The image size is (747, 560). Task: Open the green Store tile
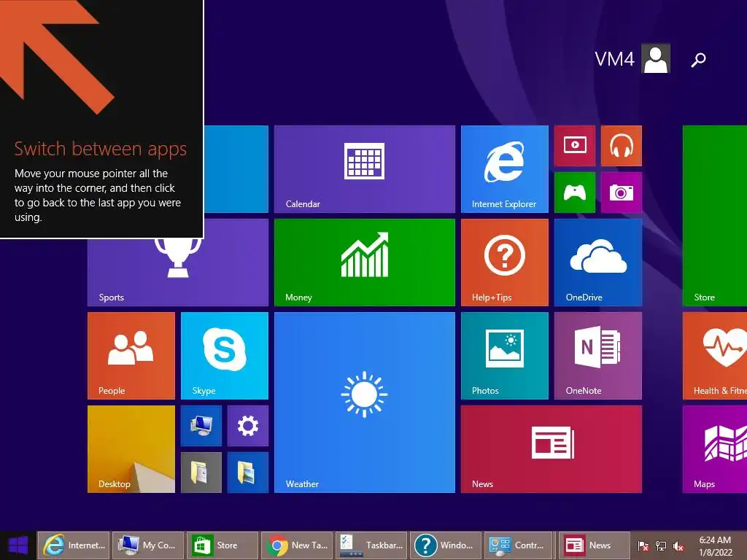(x=715, y=216)
